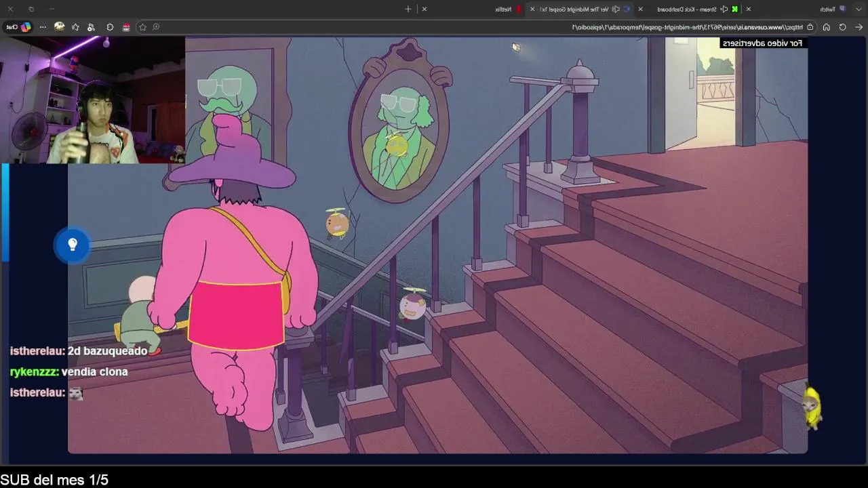Open the Copilot Chat button
This screenshot has width=868, height=488.
coord(18,27)
